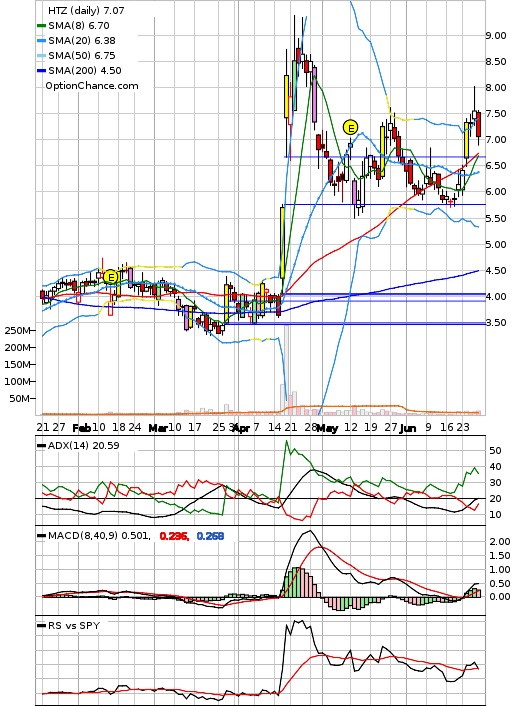This screenshot has width=526, height=706.
Task: Click the dark blue SMA(200) legend swatch
Action: click(41, 71)
